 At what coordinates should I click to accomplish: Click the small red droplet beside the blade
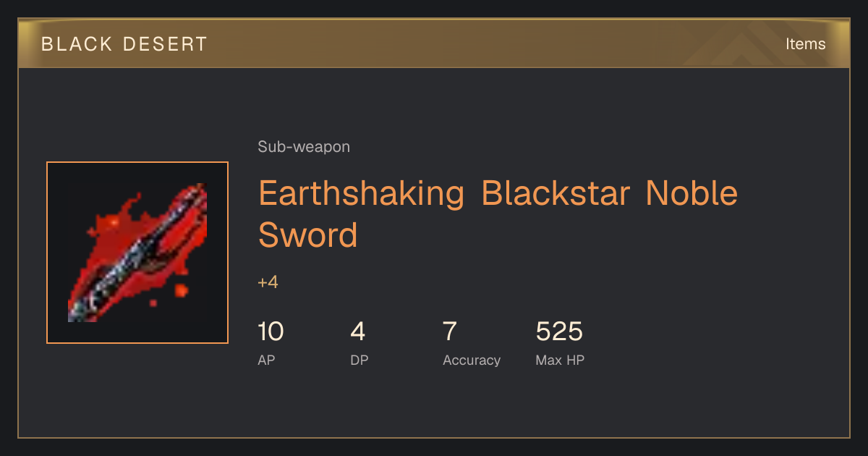coord(181,290)
